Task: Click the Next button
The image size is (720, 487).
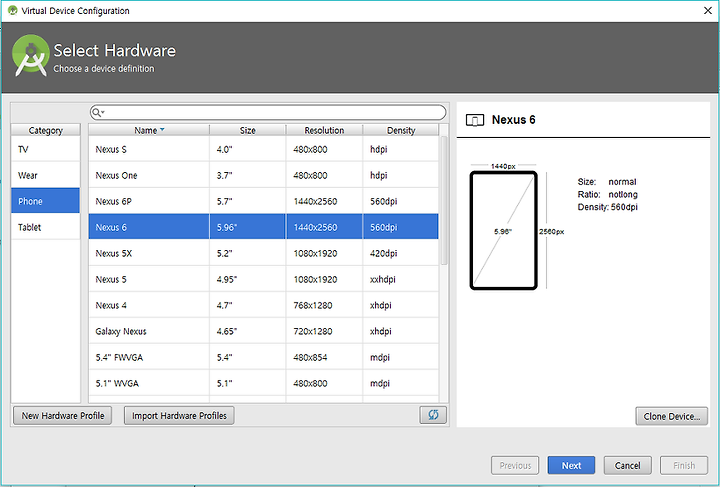Action: pos(571,465)
